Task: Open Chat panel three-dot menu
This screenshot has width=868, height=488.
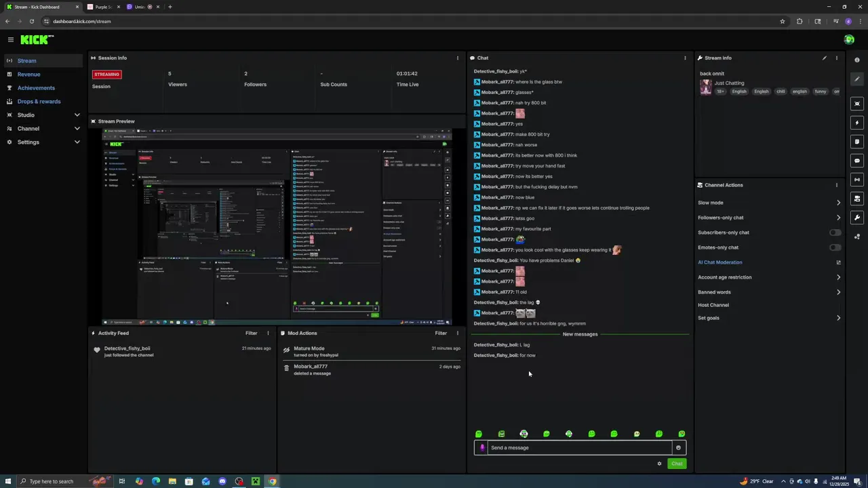Action: pos(685,58)
